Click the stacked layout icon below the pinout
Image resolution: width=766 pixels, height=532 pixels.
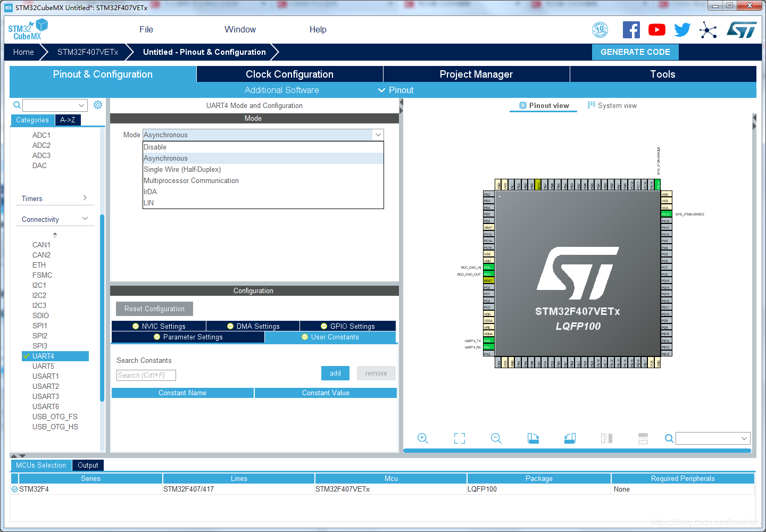[643, 438]
